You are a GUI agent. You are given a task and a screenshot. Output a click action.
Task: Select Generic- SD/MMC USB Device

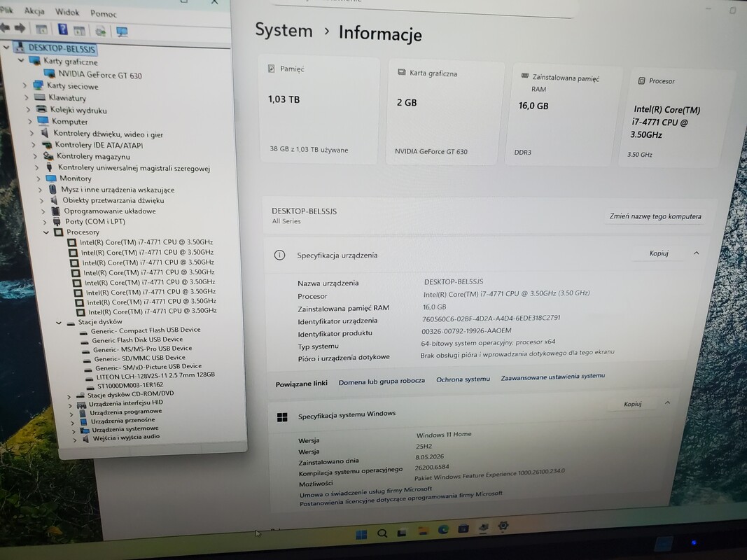coord(139,358)
